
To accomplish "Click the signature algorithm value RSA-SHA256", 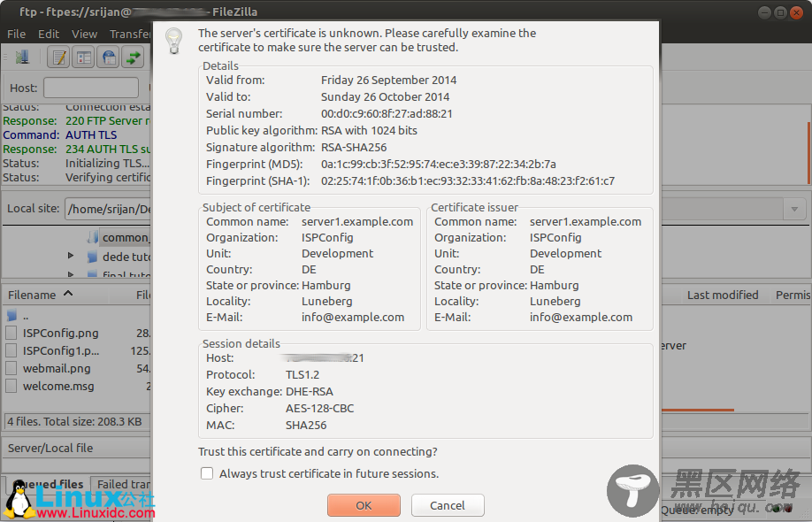I will (354, 147).
